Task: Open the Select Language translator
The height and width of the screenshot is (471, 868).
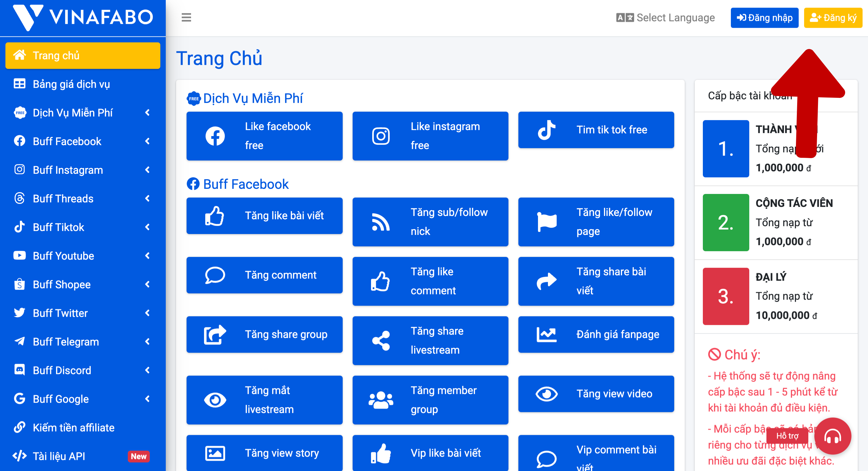Action: coord(665,17)
